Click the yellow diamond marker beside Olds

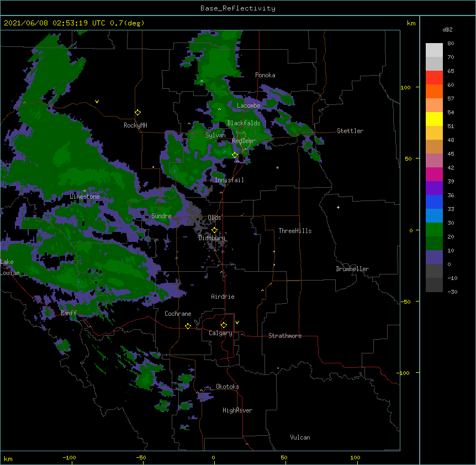[214, 230]
